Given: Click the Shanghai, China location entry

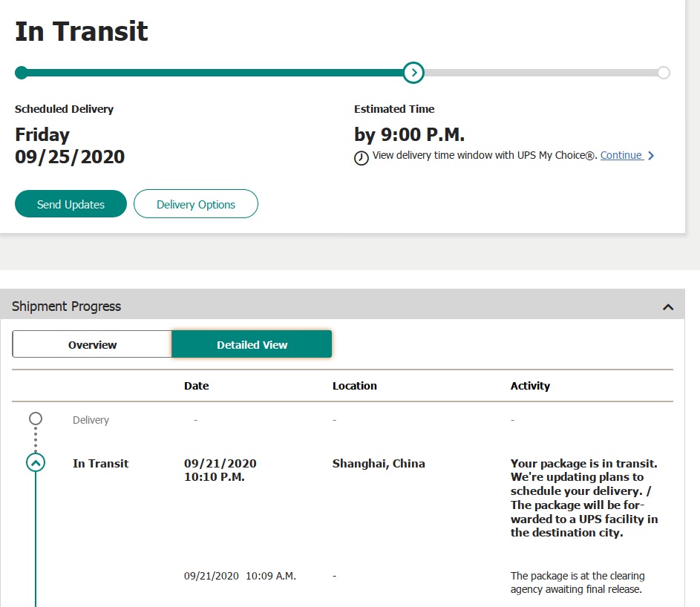Looking at the screenshot, I should coord(379,463).
